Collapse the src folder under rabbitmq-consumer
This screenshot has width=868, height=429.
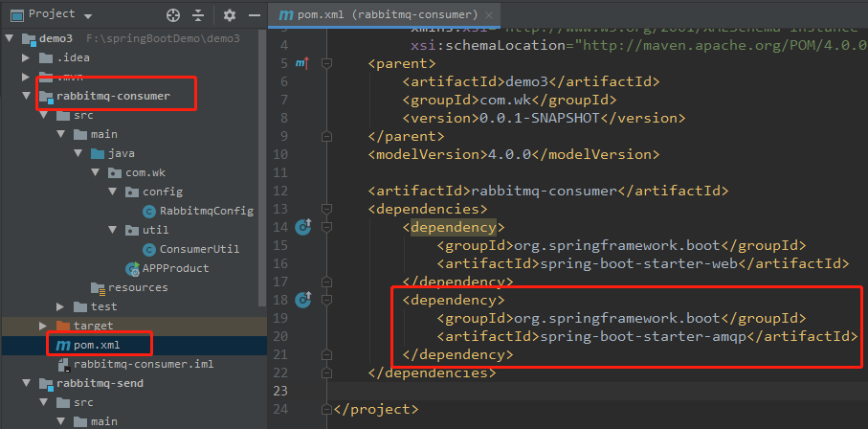point(43,116)
